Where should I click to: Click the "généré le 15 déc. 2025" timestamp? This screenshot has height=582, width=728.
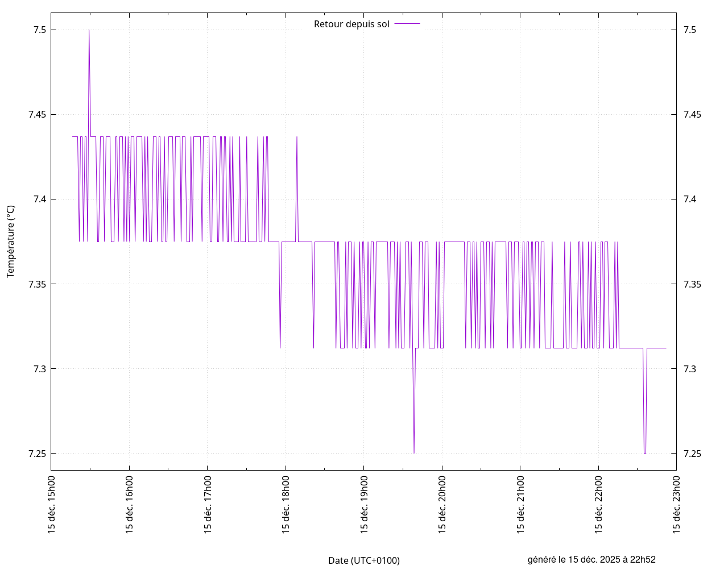(x=591, y=559)
